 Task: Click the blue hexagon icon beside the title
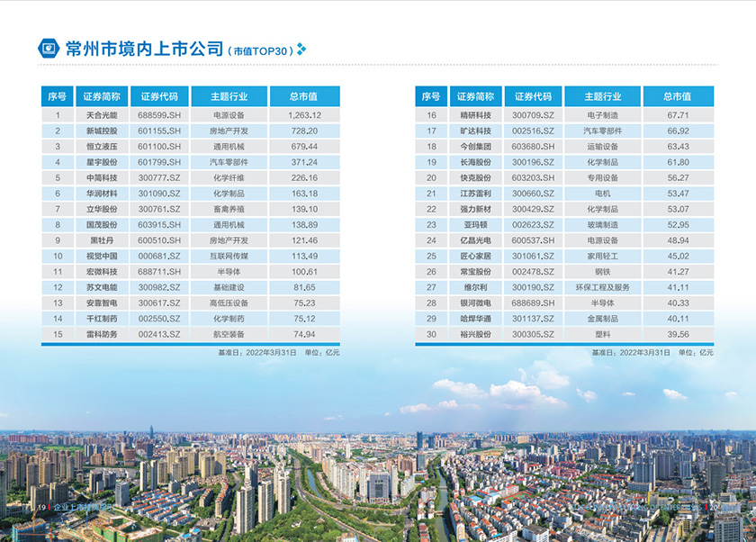tap(49, 49)
